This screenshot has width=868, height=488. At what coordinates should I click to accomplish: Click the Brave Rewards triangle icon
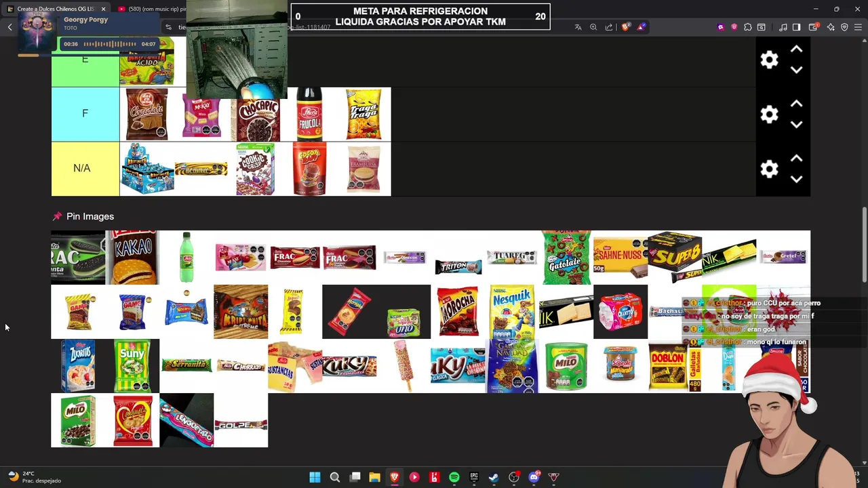click(641, 27)
